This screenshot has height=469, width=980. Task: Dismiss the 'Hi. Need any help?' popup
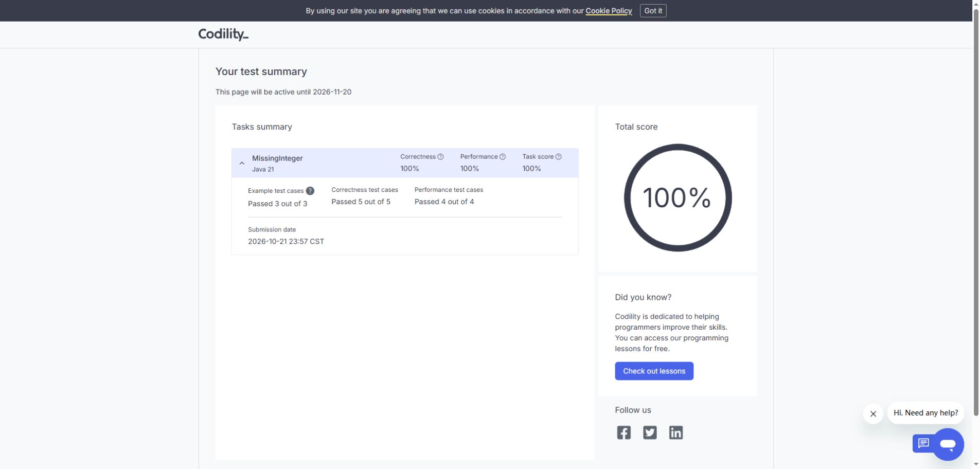tap(873, 413)
